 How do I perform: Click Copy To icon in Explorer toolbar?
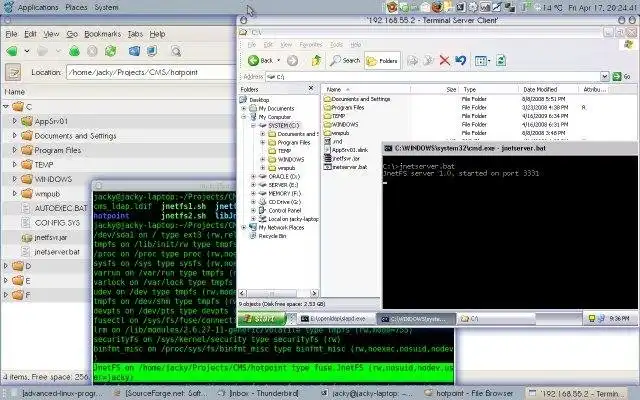[x=428, y=61]
